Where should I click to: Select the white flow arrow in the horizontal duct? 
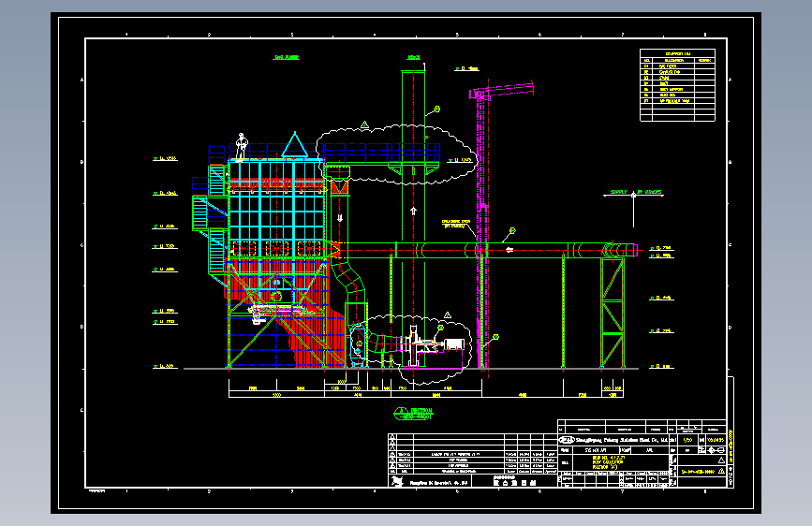point(509,250)
